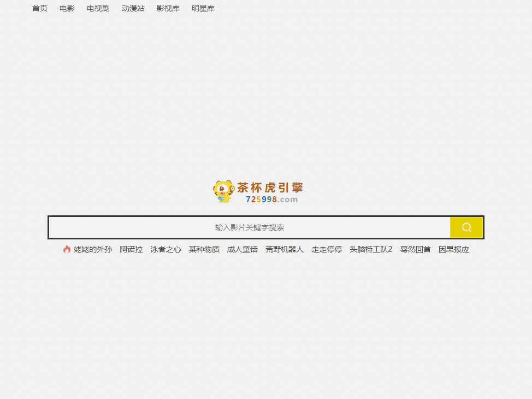The height and width of the screenshot is (399, 532).
Task: Click the yellow magnifier search button
Action: 466,227
